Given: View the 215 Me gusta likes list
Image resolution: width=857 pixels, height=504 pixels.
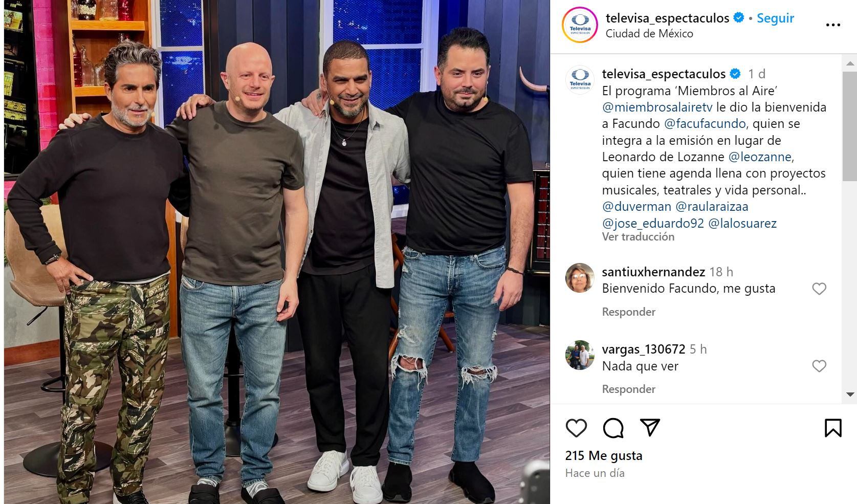Looking at the screenshot, I should pos(604,455).
